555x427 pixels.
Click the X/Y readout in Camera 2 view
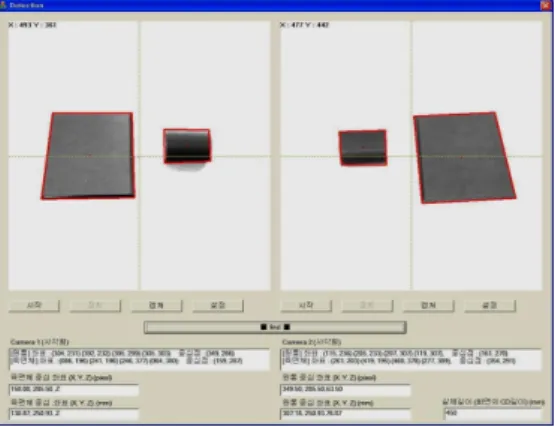tap(304, 25)
